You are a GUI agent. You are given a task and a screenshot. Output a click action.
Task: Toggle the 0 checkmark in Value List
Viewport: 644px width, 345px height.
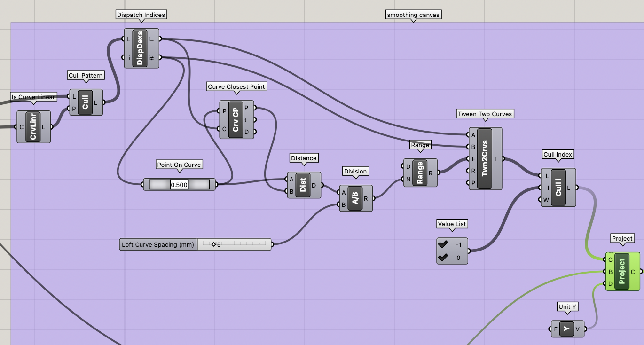(442, 258)
